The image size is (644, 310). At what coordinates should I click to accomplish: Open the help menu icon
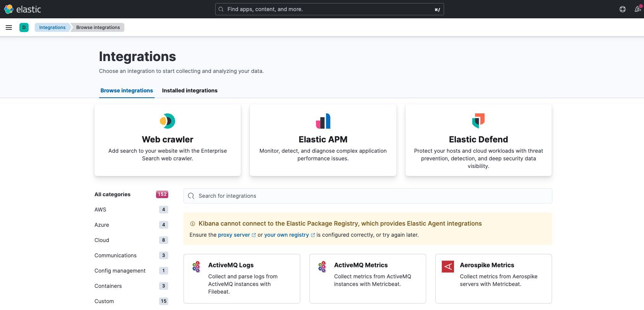623,9
